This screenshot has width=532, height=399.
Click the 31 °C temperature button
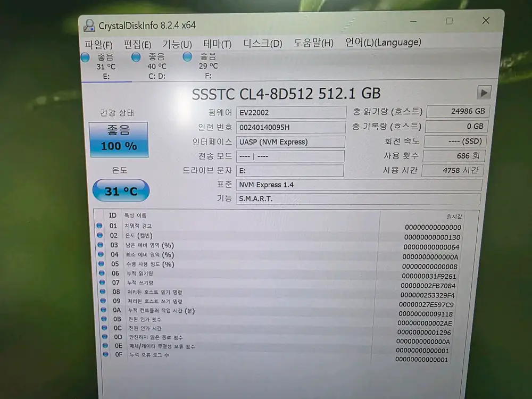pos(121,190)
